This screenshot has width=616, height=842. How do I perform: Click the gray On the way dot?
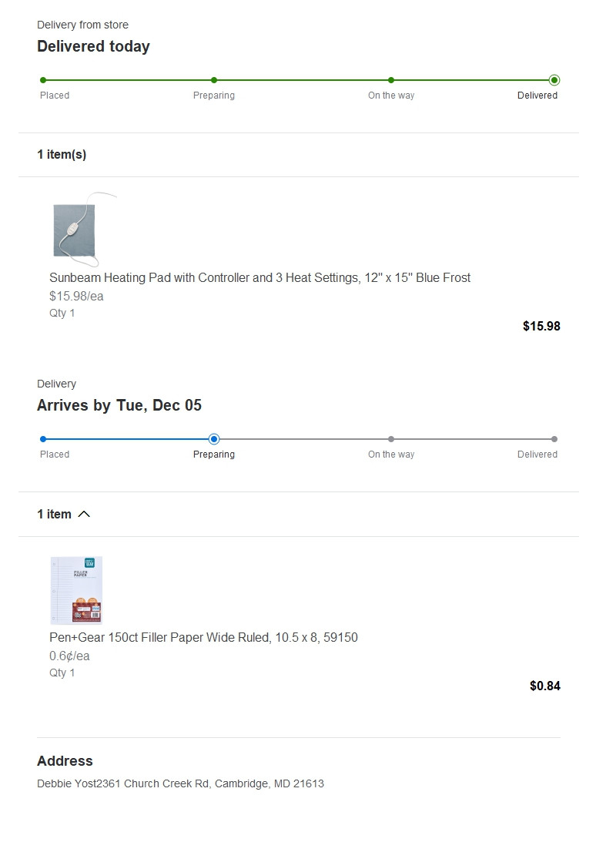[391, 439]
